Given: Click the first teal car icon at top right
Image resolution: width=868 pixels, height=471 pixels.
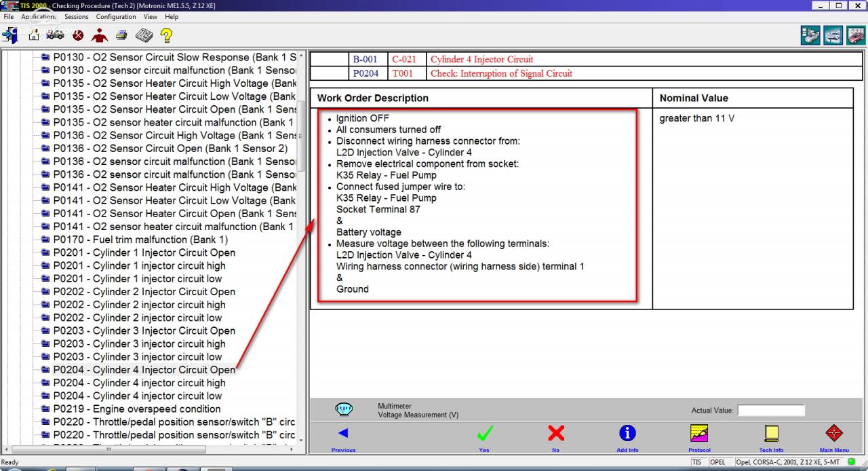Looking at the screenshot, I should tap(810, 35).
